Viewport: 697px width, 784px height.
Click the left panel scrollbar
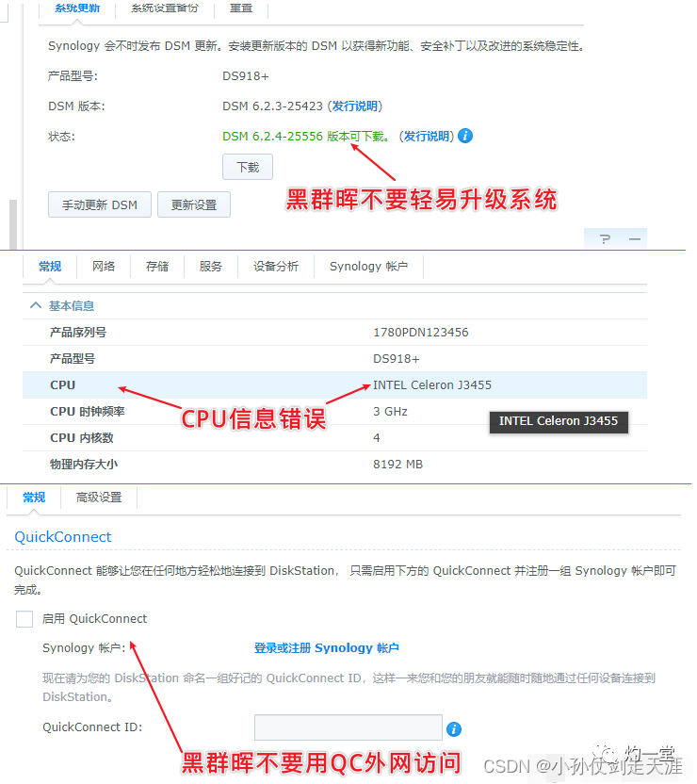coord(13,224)
